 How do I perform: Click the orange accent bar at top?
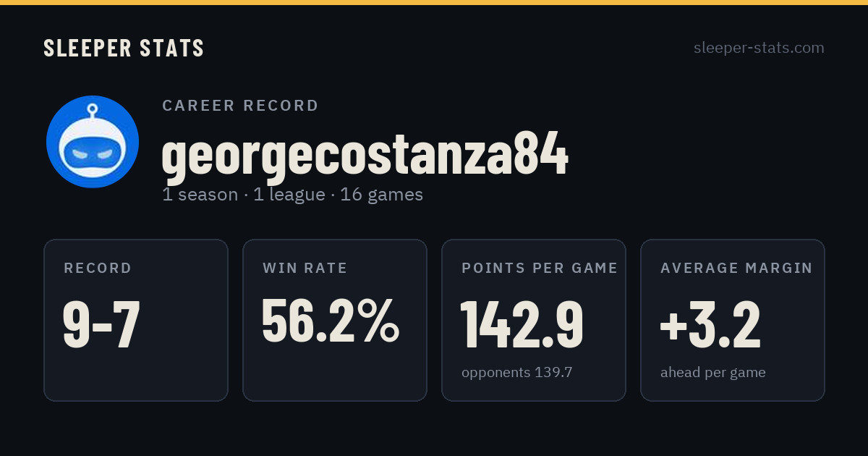[x=434, y=2]
